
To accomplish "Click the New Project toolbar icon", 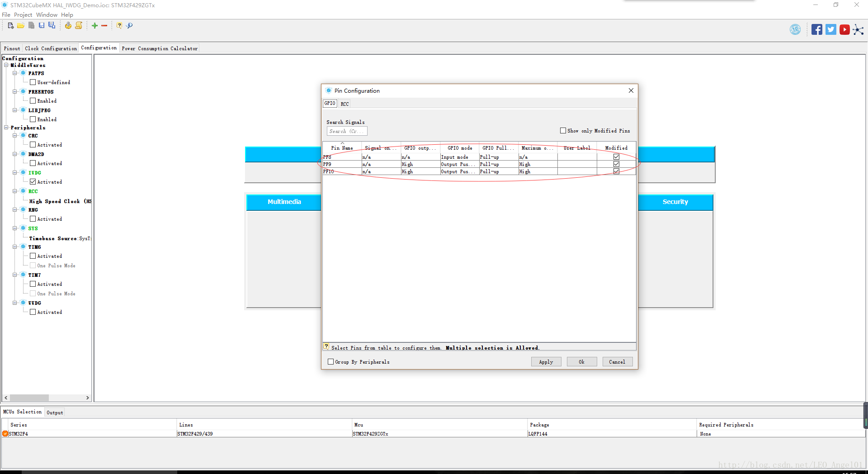I will click(11, 26).
